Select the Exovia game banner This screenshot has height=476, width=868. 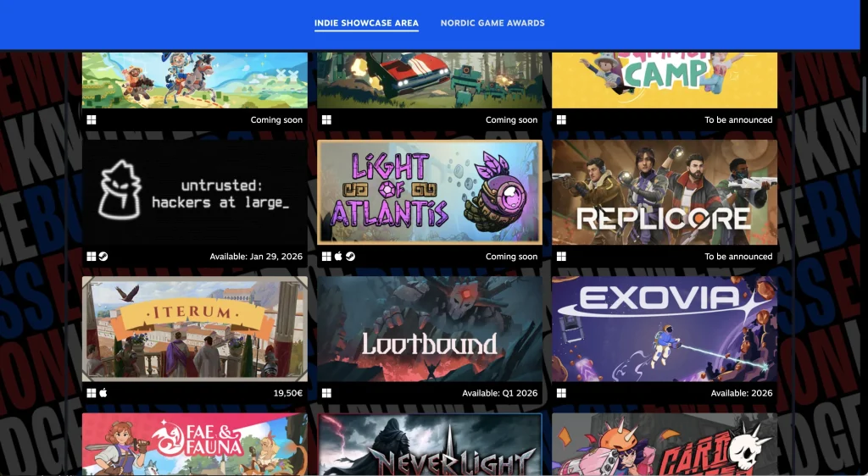pyautogui.click(x=665, y=329)
